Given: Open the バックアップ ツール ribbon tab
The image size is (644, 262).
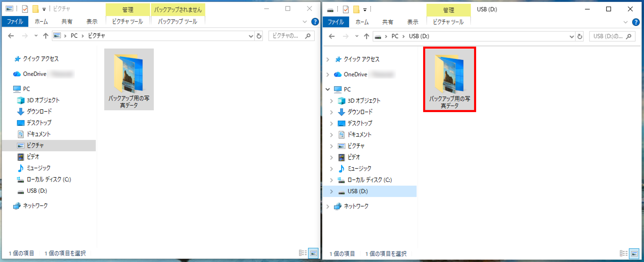Looking at the screenshot, I should (x=178, y=21).
